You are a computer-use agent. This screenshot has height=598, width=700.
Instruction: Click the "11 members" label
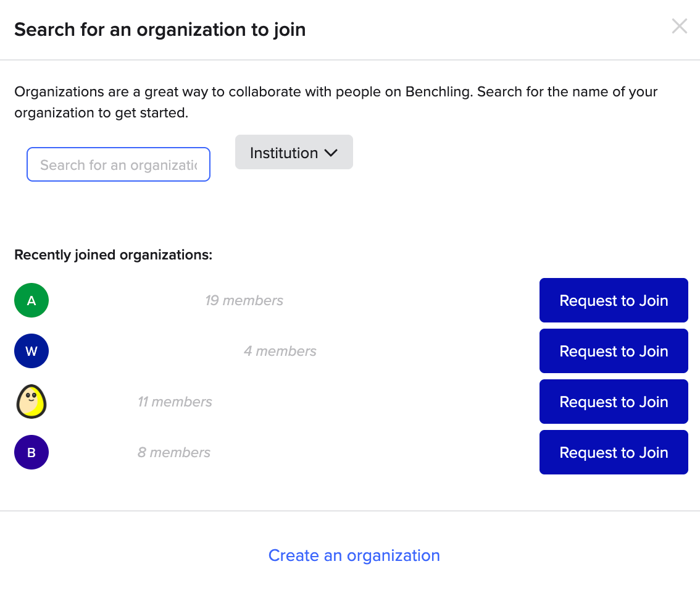175,402
